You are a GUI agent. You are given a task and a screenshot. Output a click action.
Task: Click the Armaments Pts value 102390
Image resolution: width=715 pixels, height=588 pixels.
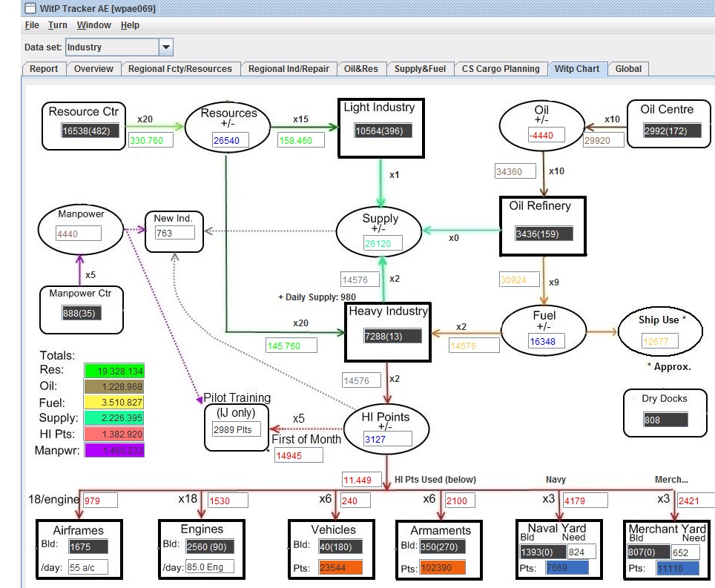pyautogui.click(x=442, y=568)
